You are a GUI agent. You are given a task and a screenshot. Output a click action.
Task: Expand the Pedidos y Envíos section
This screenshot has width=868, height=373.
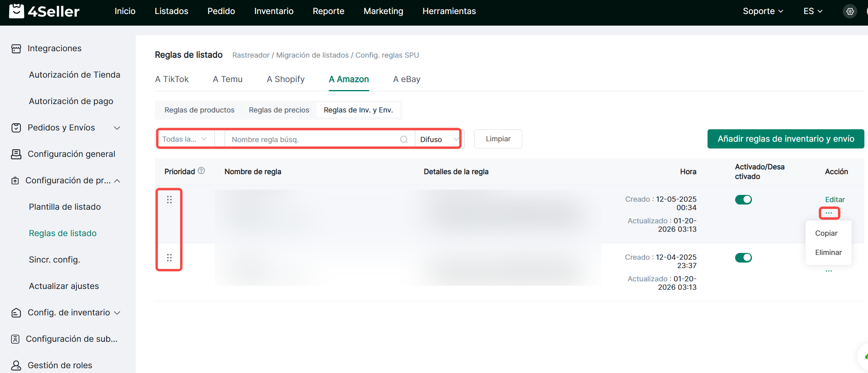(x=117, y=128)
